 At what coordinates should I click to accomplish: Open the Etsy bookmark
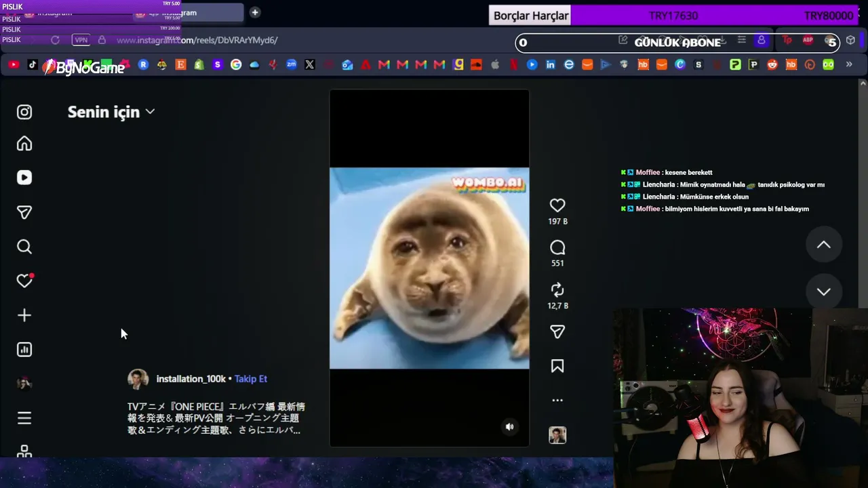(180, 64)
